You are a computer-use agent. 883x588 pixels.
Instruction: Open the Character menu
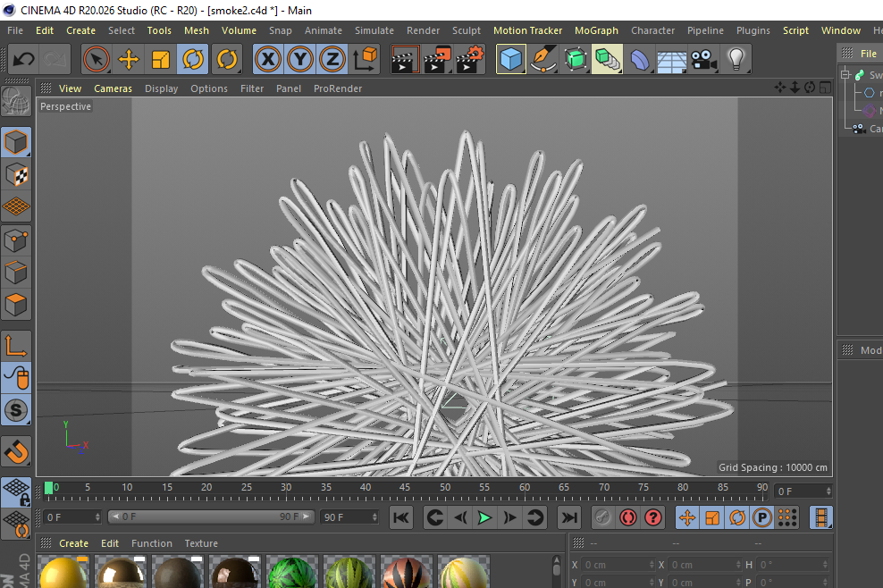click(652, 30)
